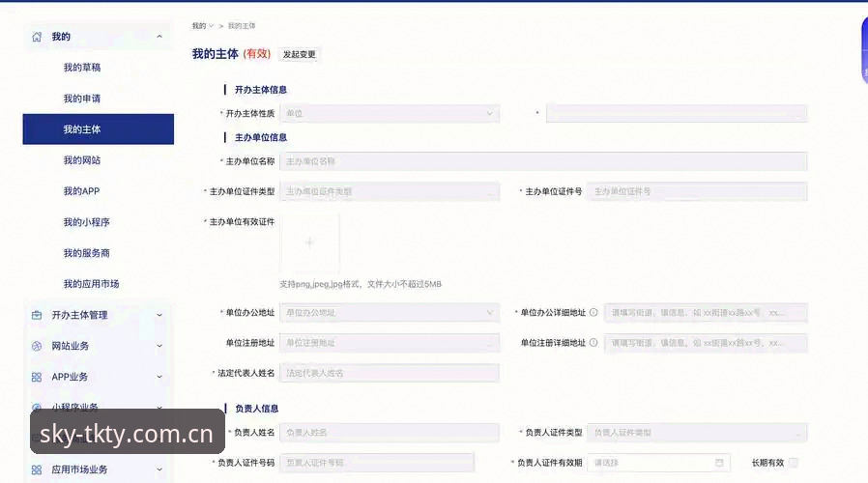This screenshot has height=483, width=868.
Task: Collapse the 我的 menu section
Action: tap(159, 37)
